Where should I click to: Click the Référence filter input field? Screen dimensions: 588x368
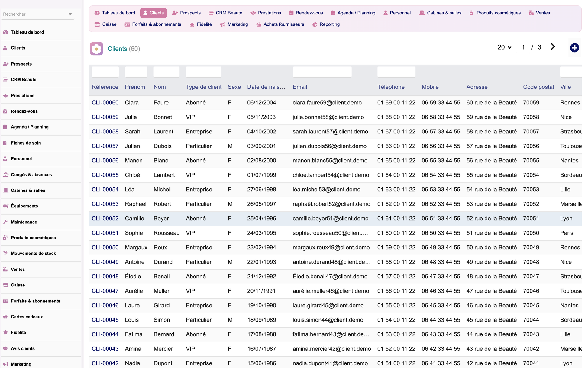[105, 72]
